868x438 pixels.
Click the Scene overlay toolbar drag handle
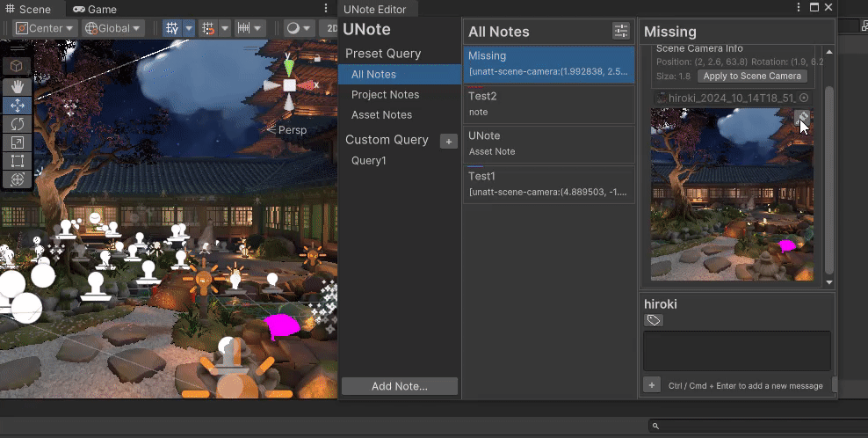coord(18,48)
